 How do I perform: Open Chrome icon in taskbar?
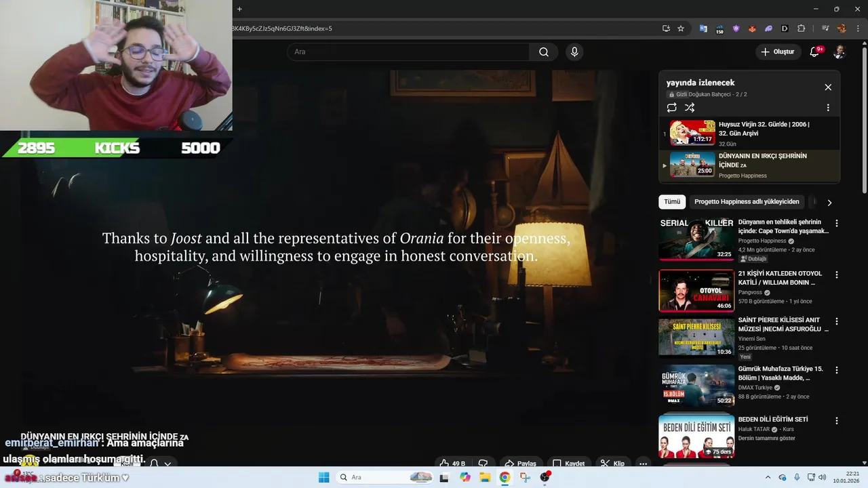pyautogui.click(x=505, y=477)
